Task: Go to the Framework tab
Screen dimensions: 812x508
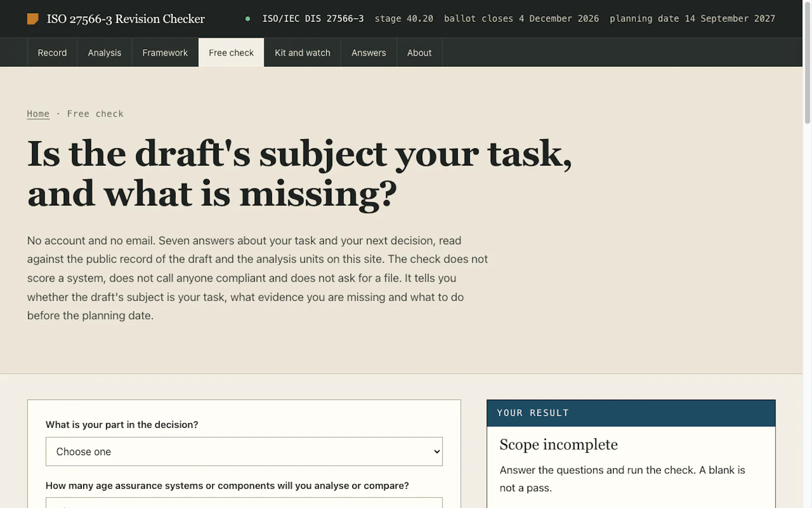Action: click(165, 52)
